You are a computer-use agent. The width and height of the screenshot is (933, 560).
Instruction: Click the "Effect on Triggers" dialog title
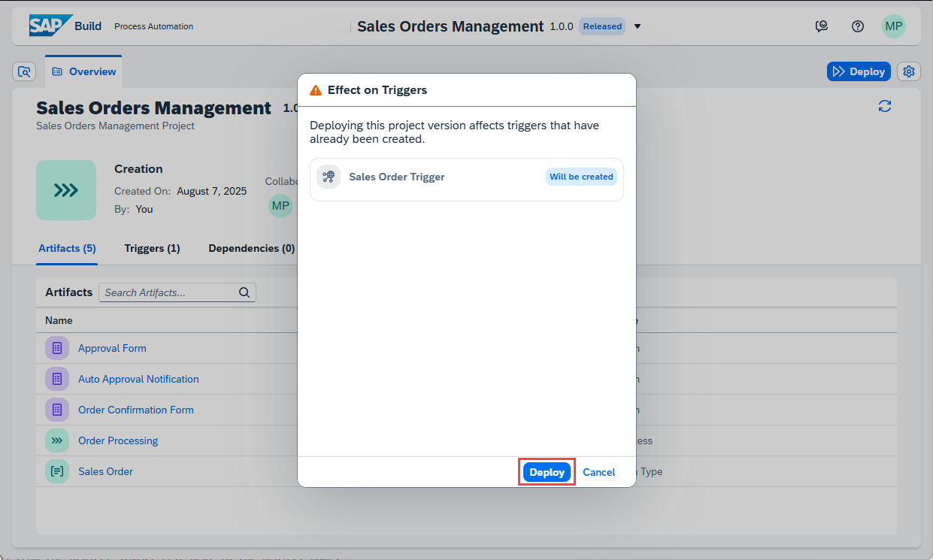(377, 90)
